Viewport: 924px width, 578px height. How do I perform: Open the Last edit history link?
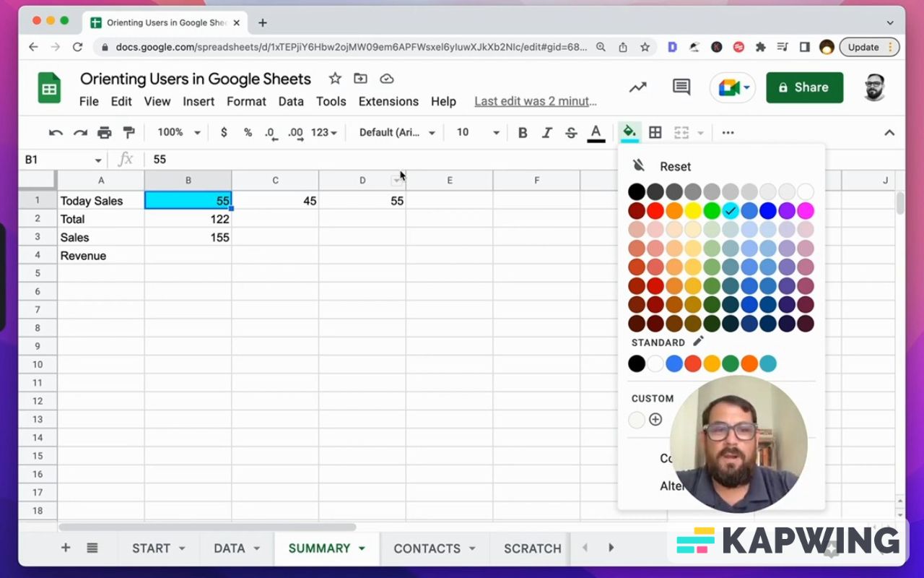click(x=536, y=102)
